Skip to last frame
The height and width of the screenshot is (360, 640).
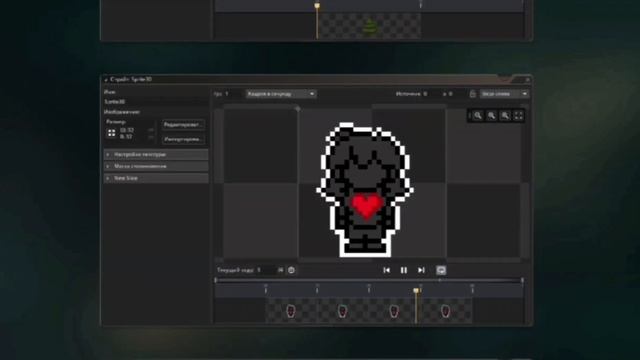(421, 270)
